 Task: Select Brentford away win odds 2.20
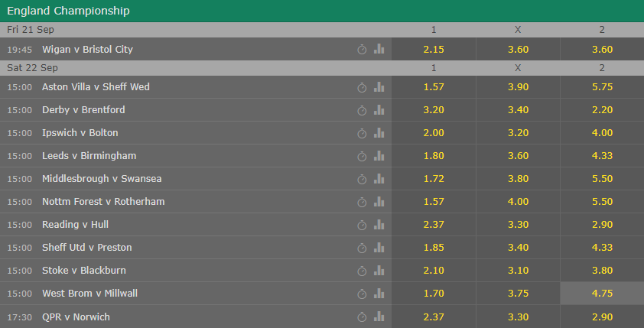point(602,110)
